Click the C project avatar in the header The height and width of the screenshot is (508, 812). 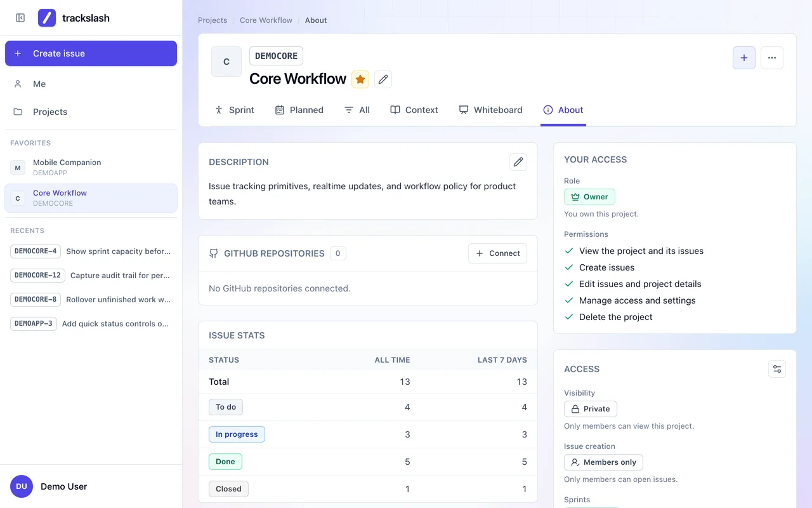[x=226, y=62]
